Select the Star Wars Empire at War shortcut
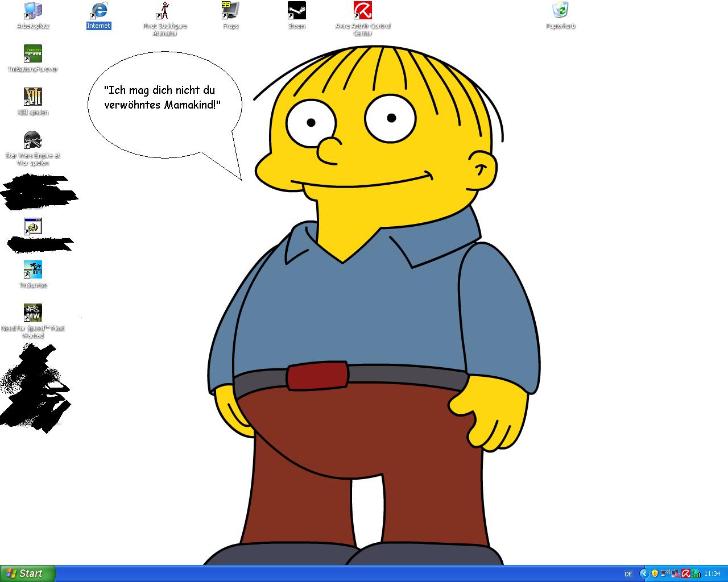728x582 pixels. [33, 140]
